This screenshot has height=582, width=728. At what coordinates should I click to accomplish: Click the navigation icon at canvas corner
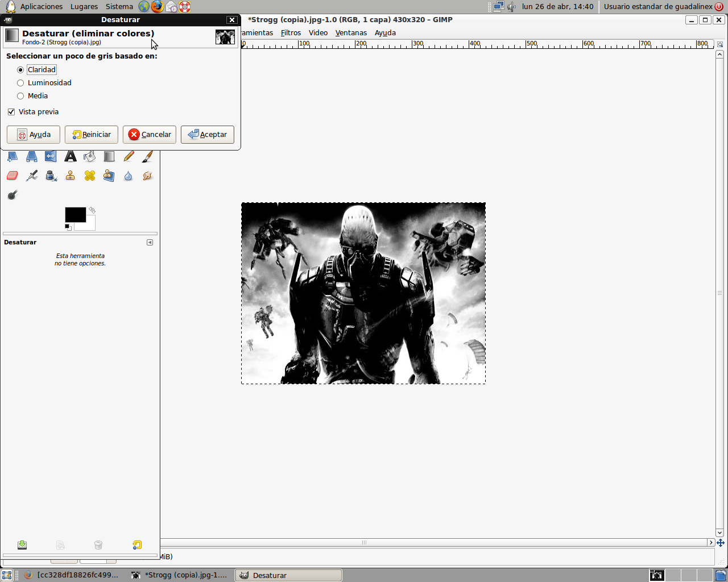tap(720, 543)
